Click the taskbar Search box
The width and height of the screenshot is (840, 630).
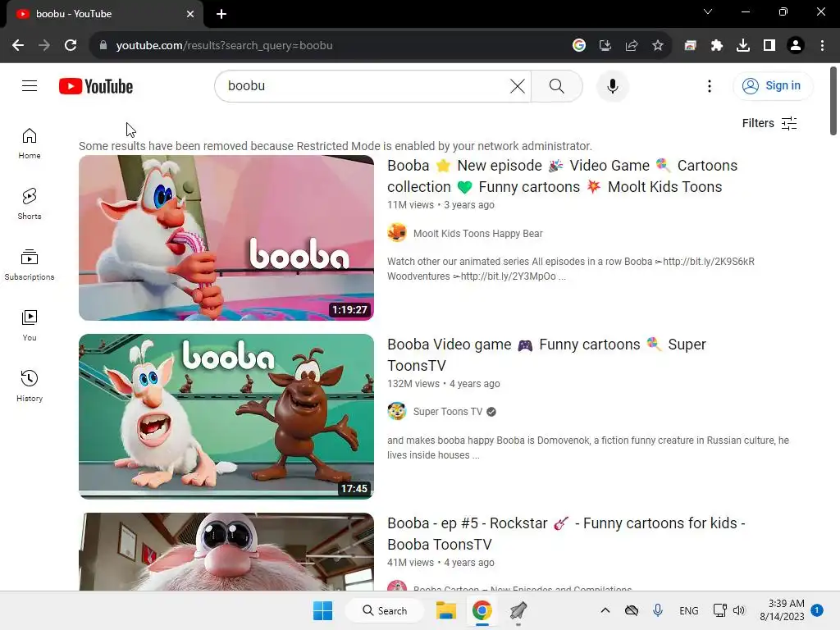385,610
